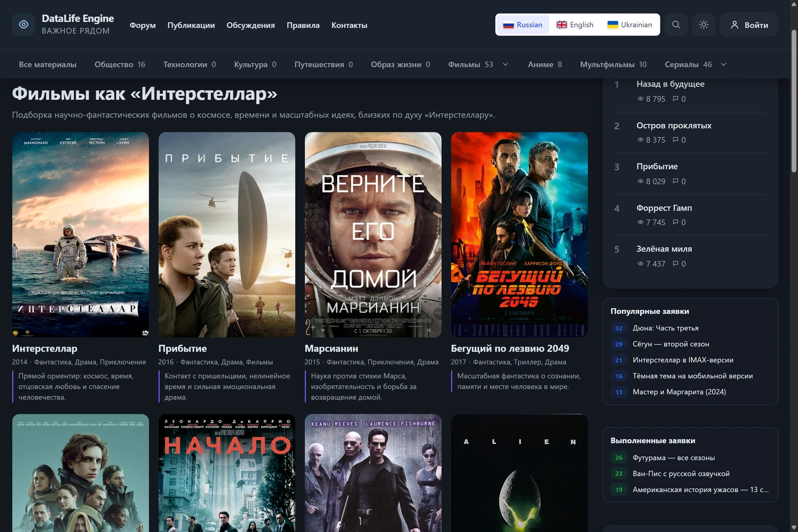Switch language to Ukrainian
The width and height of the screenshot is (798, 532).
(x=629, y=24)
